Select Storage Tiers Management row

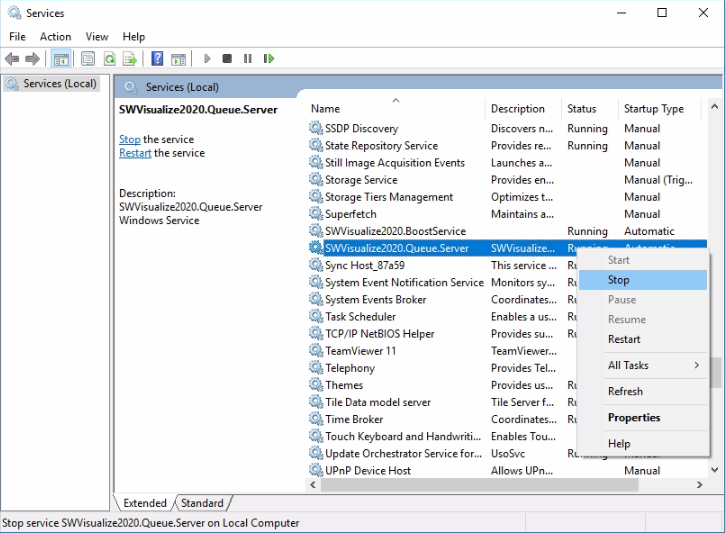pyautogui.click(x=507, y=197)
